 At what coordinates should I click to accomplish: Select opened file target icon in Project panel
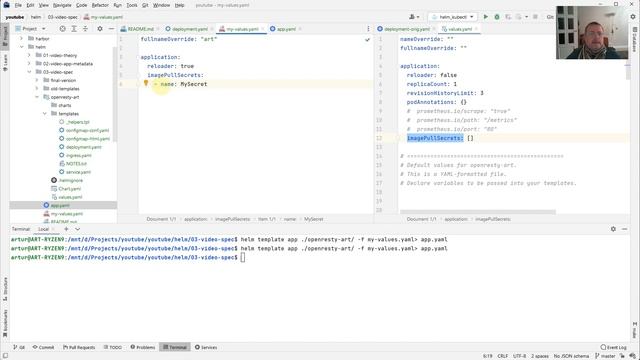click(x=62, y=29)
